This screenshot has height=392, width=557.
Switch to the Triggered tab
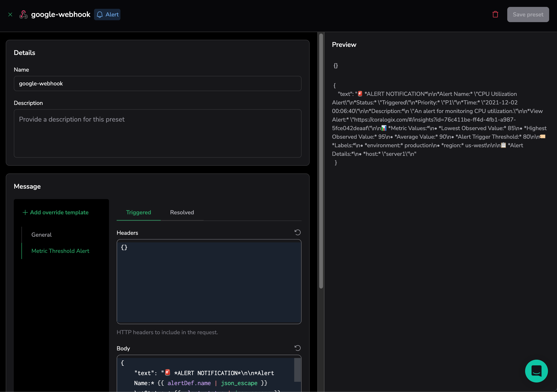point(138,212)
